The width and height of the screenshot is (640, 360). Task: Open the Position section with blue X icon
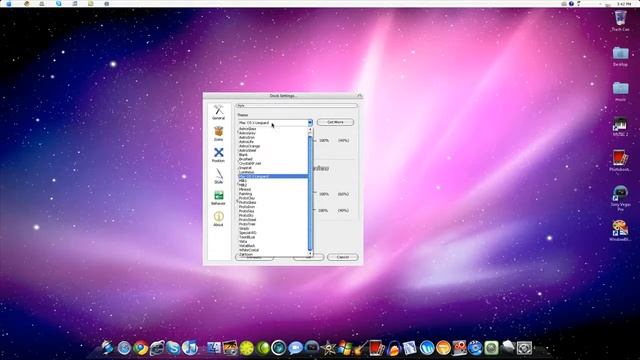point(218,155)
